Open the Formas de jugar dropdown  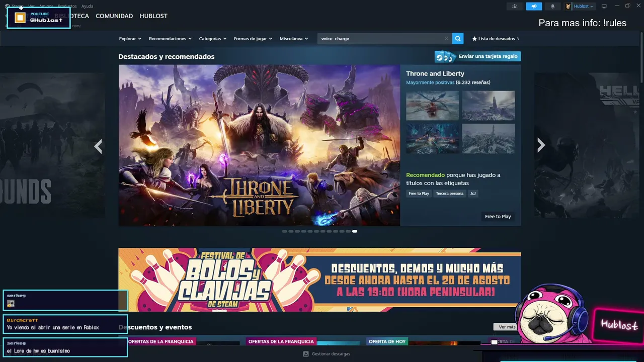253,39
